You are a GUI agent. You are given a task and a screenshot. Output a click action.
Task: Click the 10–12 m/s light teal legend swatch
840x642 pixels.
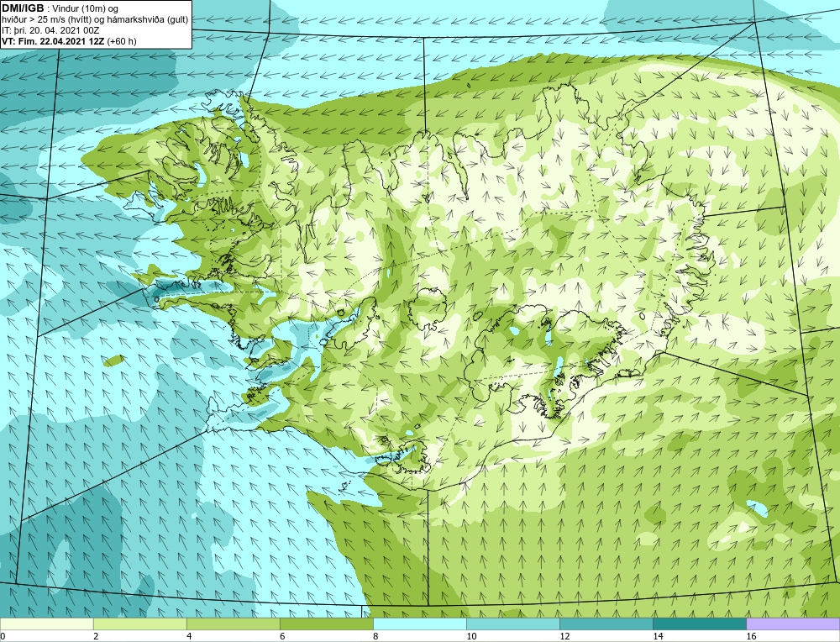512,624
